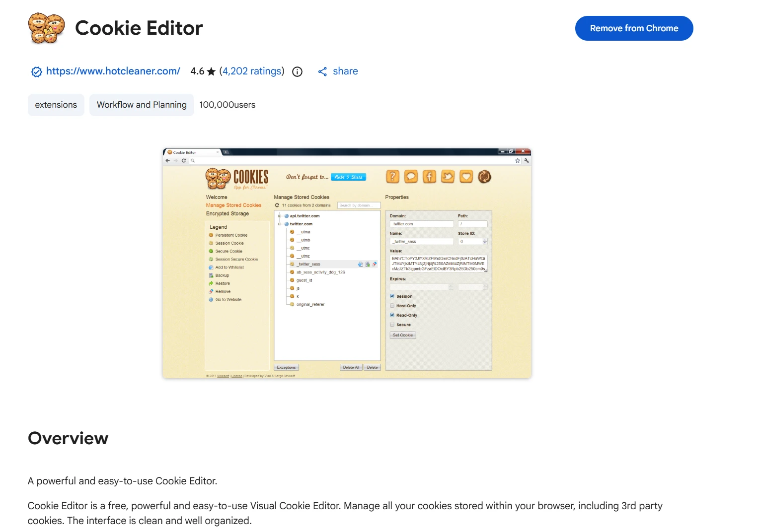Image resolution: width=757 pixels, height=532 pixels.
Task: Click the Cookie Editor browser tab in preview
Action: coord(193,152)
